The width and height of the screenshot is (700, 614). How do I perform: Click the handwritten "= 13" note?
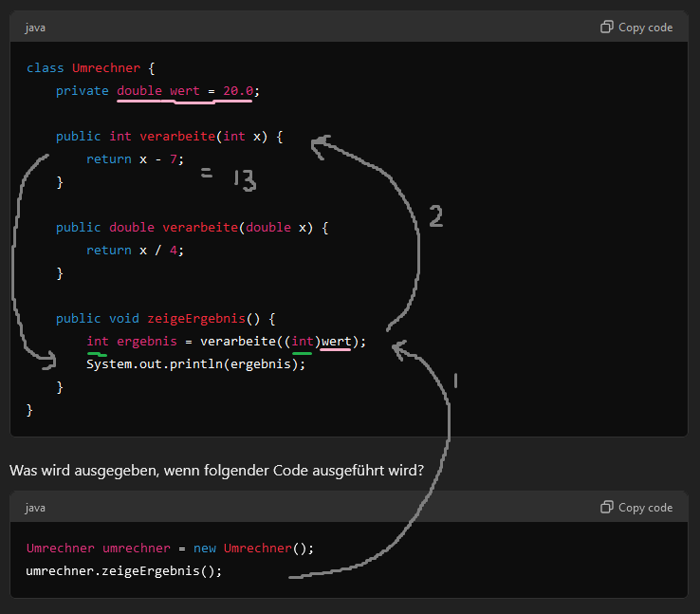pos(230,179)
